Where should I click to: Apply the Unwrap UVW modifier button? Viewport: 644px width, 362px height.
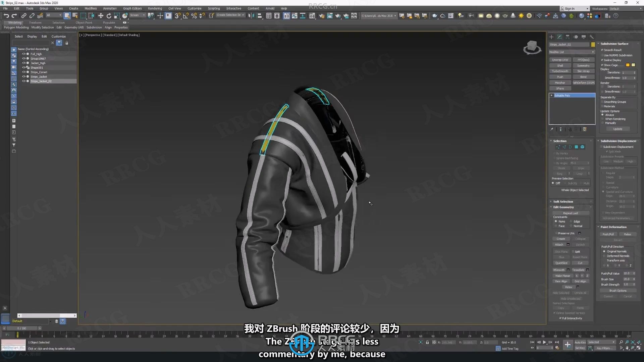560,60
